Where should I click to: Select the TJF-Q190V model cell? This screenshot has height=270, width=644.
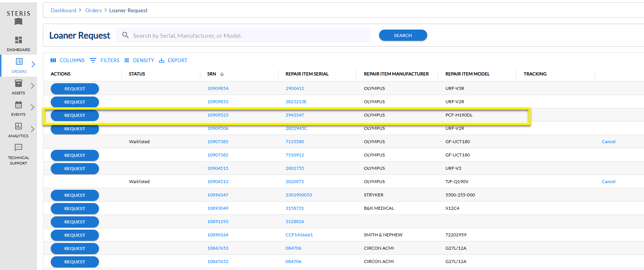coord(457,182)
